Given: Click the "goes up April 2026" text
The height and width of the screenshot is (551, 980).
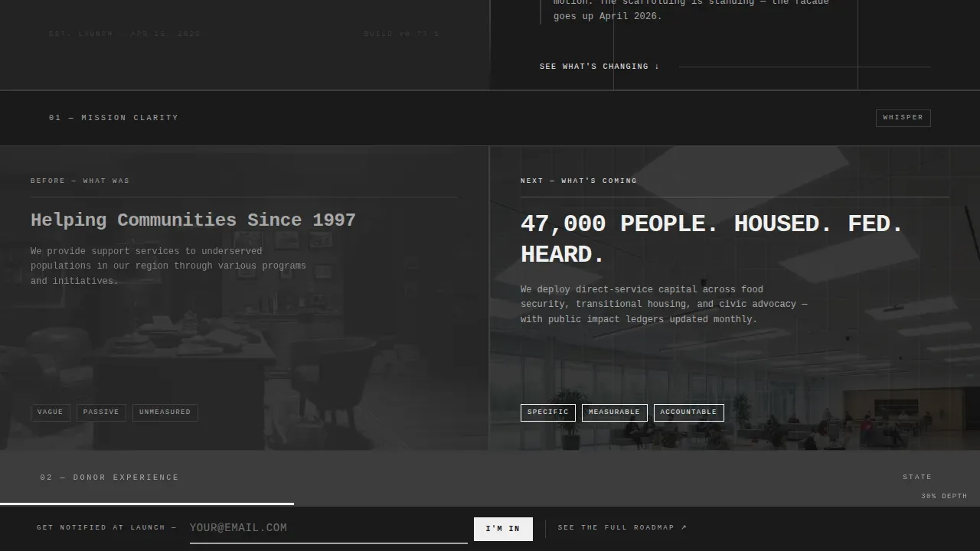Looking at the screenshot, I should (608, 16).
